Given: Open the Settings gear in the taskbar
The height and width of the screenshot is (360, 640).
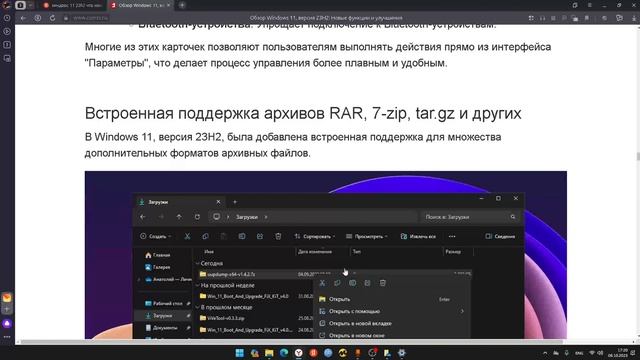Looking at the screenshot, I should click(402, 353).
